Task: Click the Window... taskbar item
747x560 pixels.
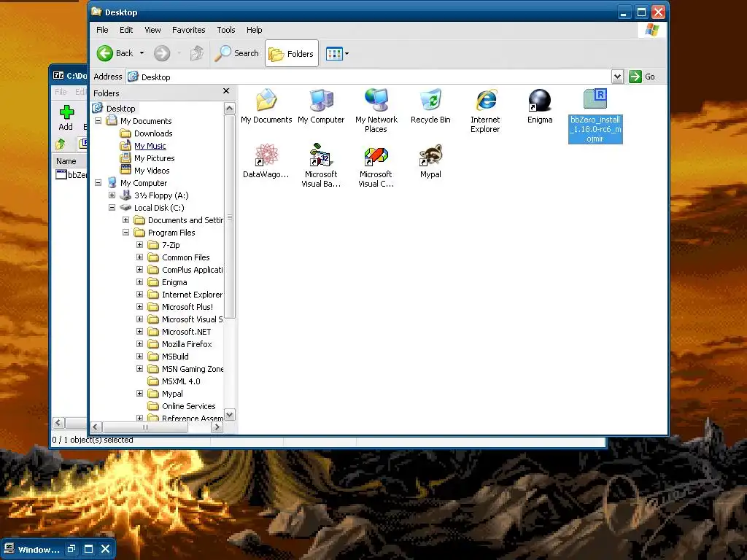Action: (32, 550)
